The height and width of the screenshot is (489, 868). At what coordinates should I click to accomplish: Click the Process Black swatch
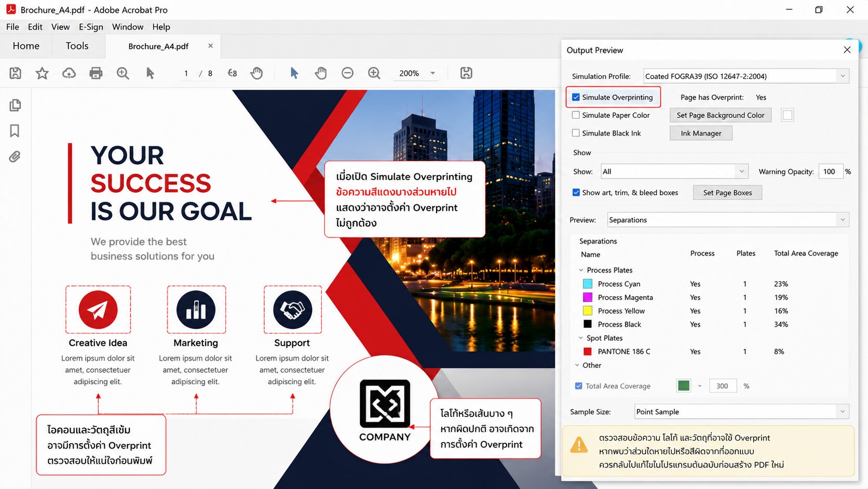coord(588,324)
